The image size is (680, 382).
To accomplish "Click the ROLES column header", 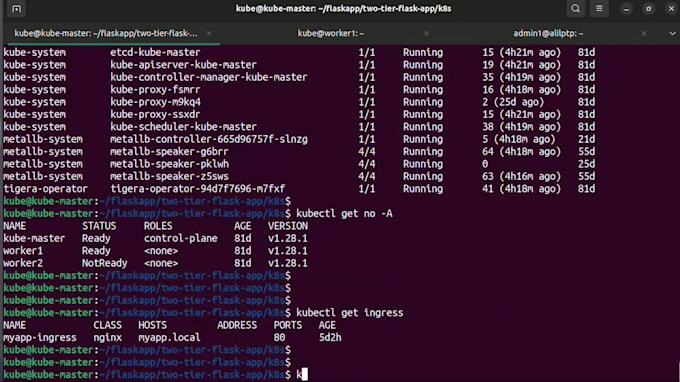I will click(x=158, y=226).
